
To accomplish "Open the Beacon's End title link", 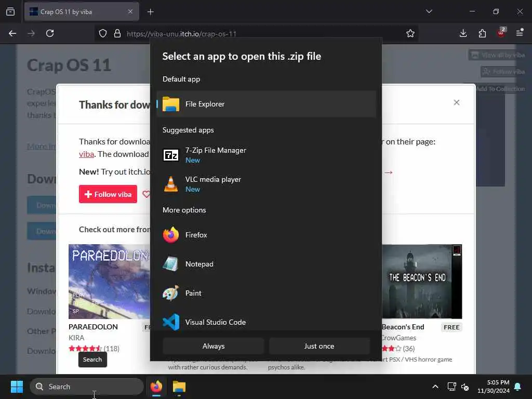I will coord(403,327).
